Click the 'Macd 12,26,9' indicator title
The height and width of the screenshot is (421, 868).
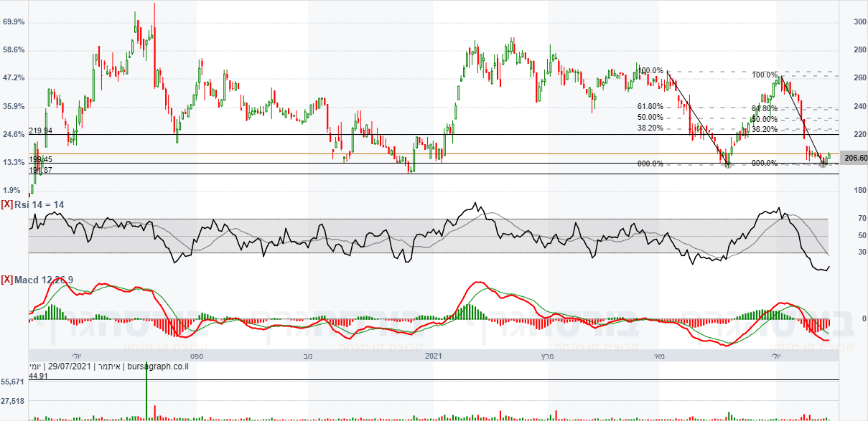tap(44, 279)
